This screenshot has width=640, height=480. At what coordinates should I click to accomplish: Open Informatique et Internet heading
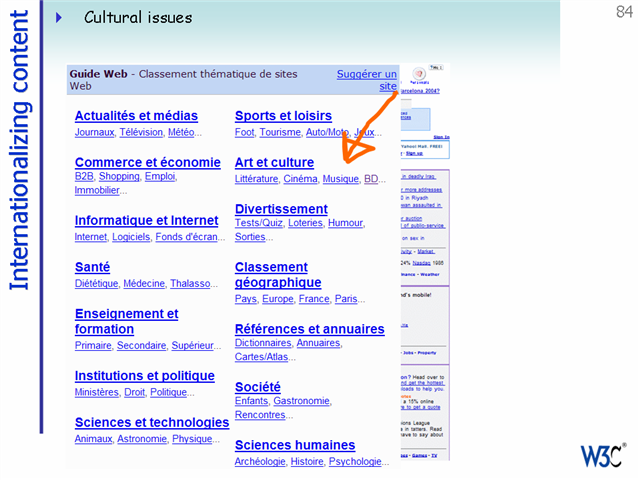coord(146,221)
